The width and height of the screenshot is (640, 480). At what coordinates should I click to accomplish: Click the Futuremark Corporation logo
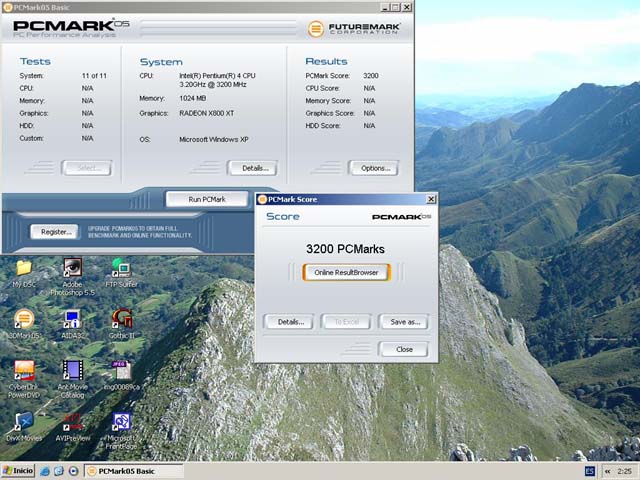(x=353, y=29)
